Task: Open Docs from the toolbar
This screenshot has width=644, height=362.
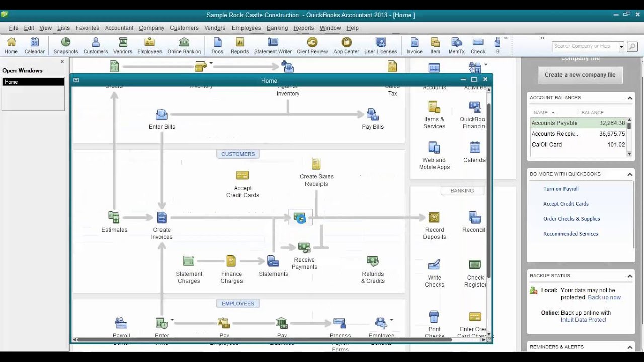Action: click(x=217, y=45)
